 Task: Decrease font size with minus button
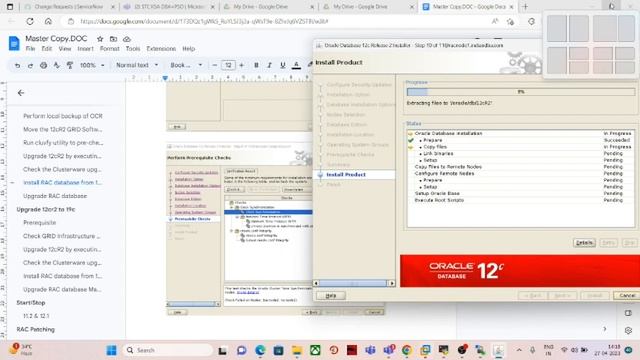(215, 65)
